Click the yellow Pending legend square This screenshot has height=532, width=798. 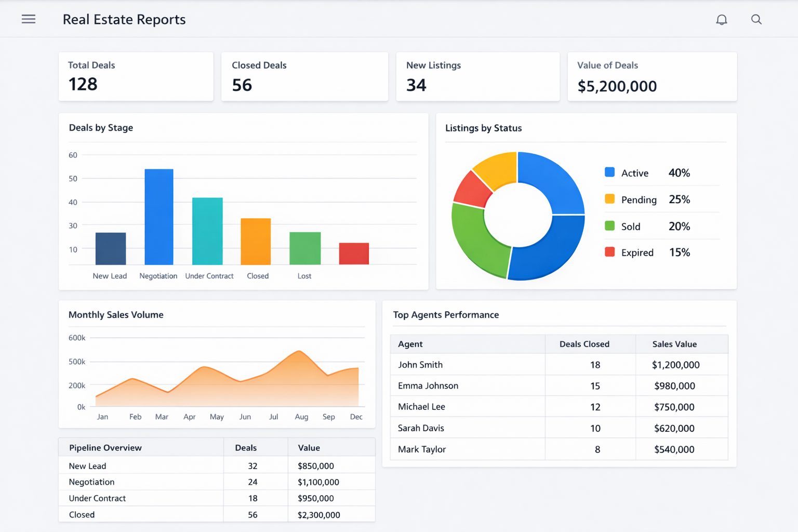609,199
